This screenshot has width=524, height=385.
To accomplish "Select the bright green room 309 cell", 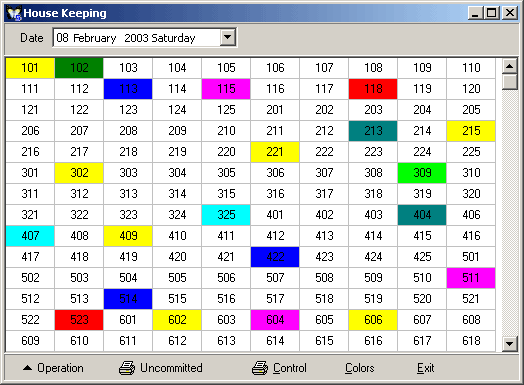I will tap(422, 173).
